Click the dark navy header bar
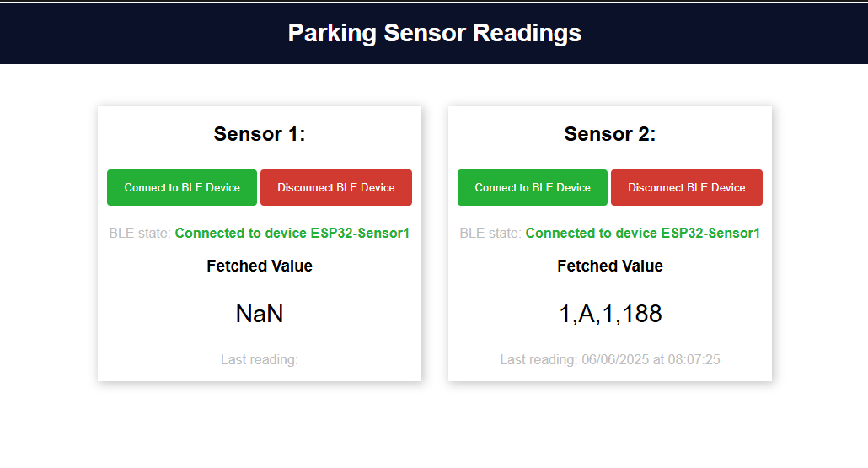 [x=434, y=34]
